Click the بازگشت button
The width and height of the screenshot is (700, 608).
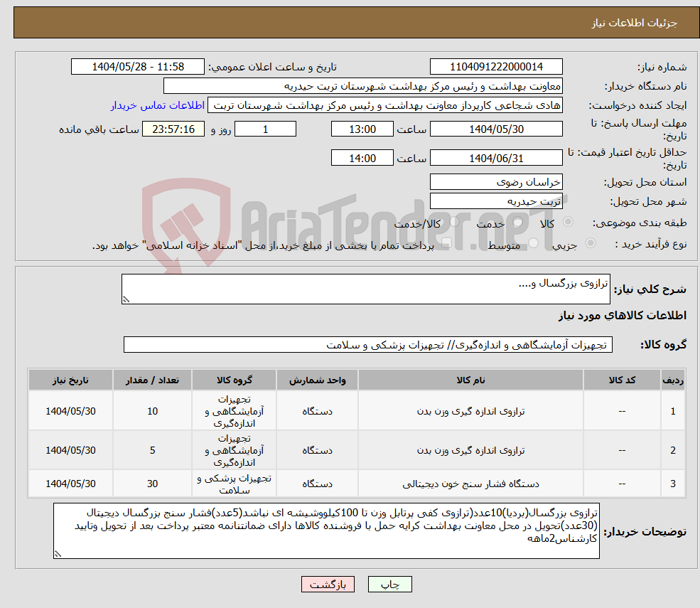(328, 584)
